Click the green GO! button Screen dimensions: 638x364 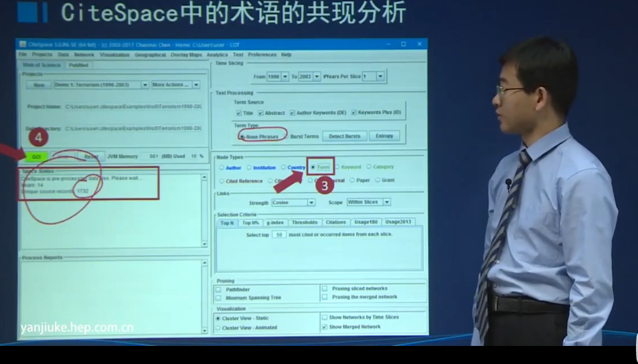(37, 157)
